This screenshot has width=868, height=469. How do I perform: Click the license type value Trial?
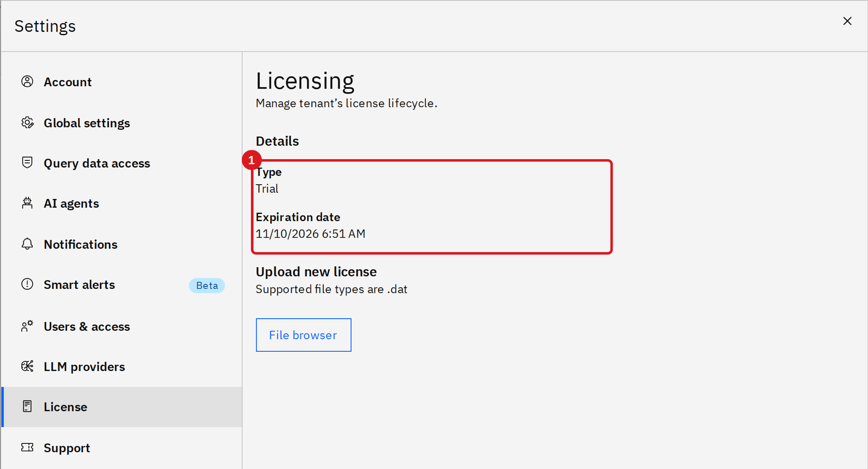coord(267,188)
